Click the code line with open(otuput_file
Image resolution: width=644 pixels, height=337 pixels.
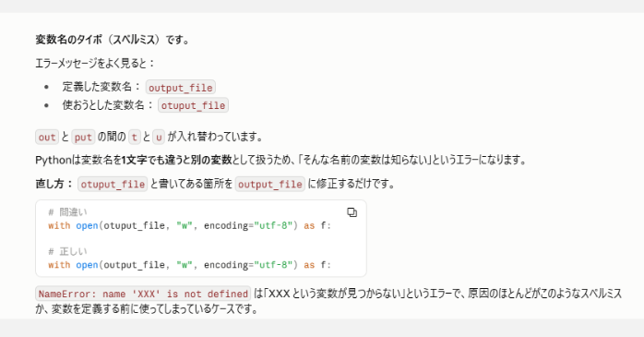click(189, 225)
